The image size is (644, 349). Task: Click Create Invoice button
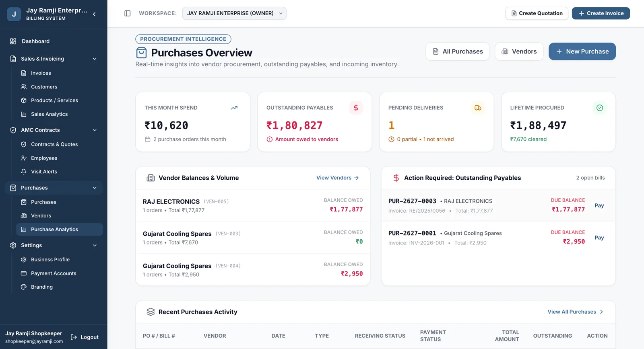pos(601,13)
